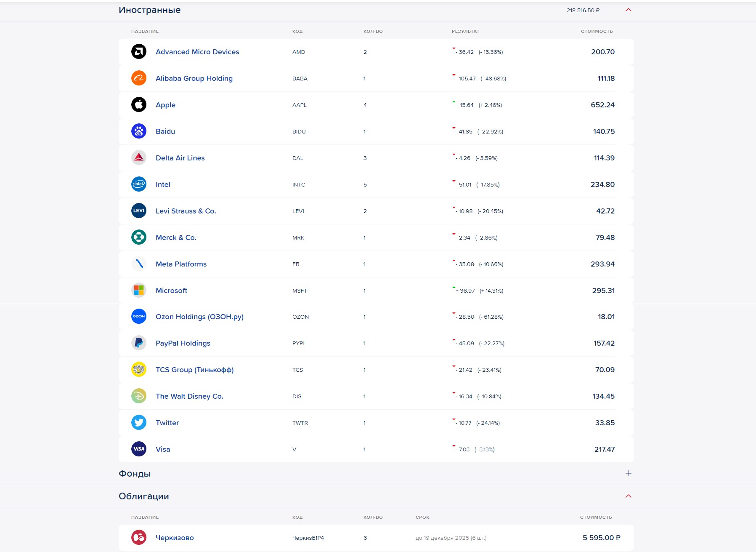The image size is (756, 552).
Task: Open The Walt Disney Co. link
Action: (x=189, y=396)
